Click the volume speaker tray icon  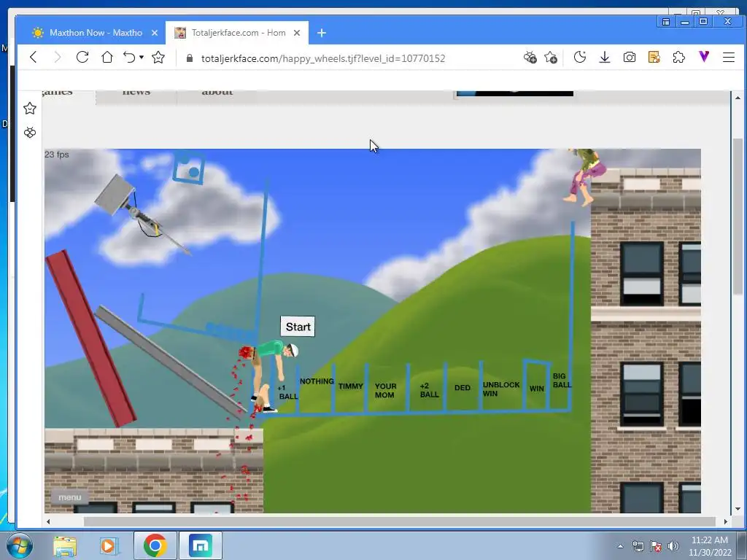tap(673, 546)
